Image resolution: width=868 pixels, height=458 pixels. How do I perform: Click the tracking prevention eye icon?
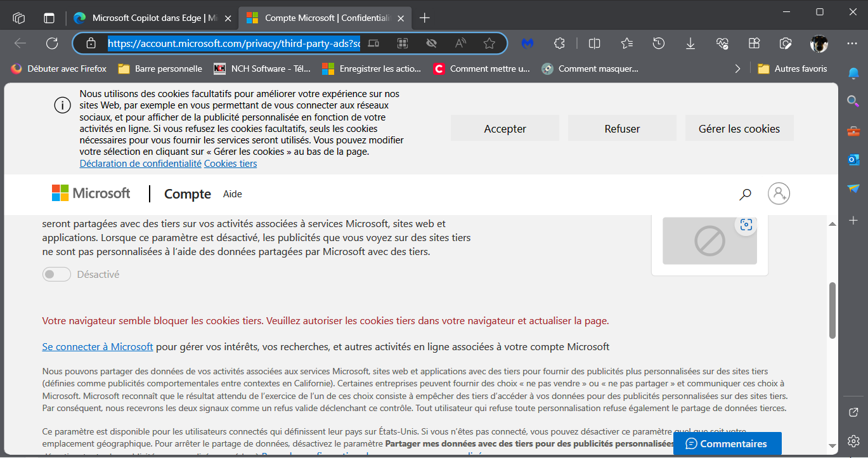click(432, 43)
